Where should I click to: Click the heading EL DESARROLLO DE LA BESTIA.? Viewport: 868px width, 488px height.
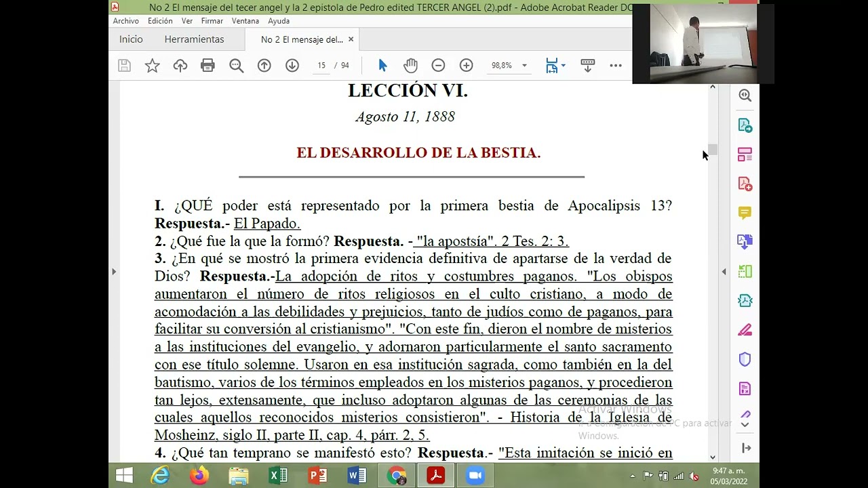click(x=418, y=153)
